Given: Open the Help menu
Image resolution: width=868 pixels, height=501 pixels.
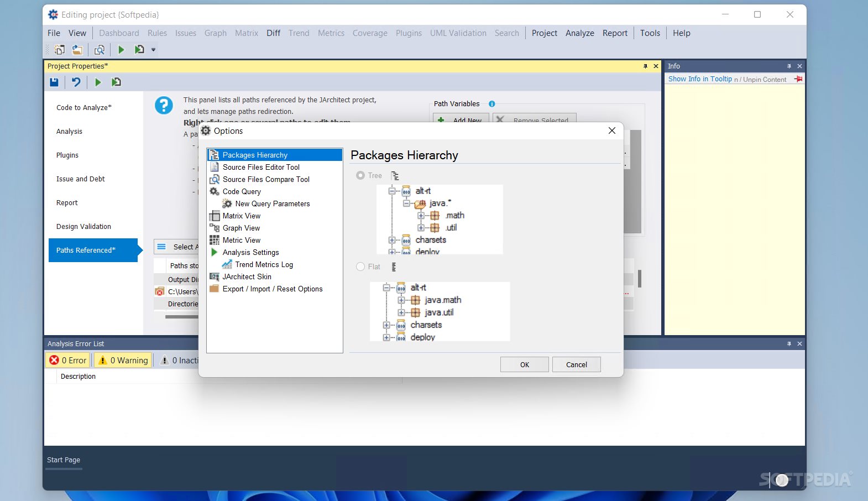Looking at the screenshot, I should pos(681,33).
